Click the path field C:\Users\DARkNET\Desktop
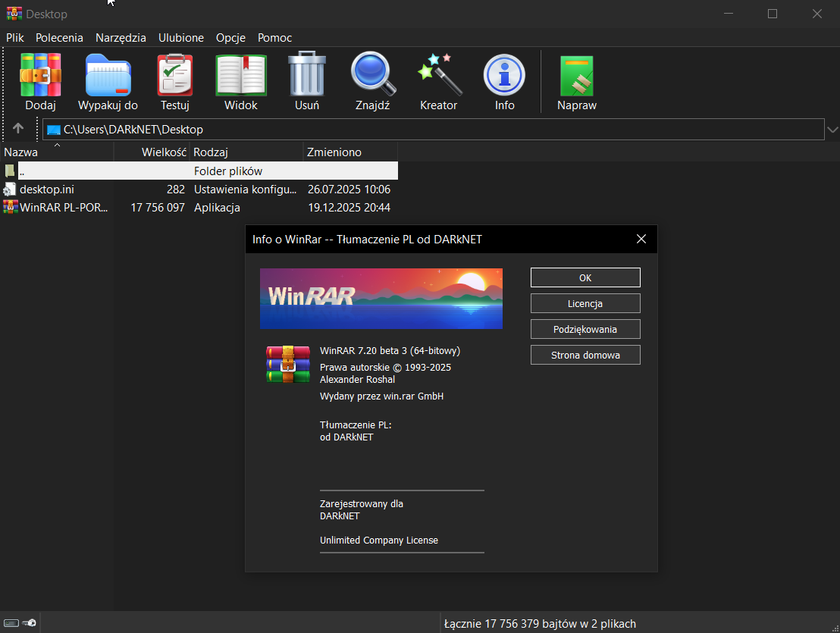840x633 pixels. pyautogui.click(x=433, y=130)
